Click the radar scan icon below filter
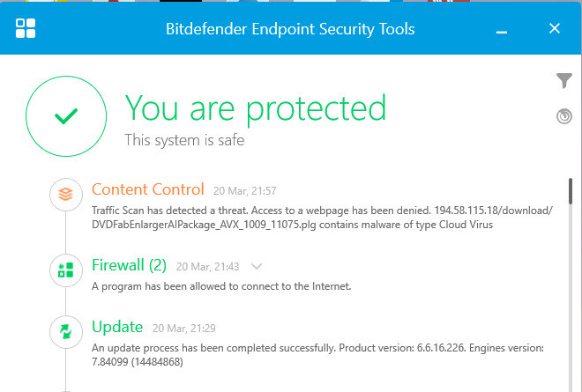Viewport: 582px width, 392px height. point(564,116)
